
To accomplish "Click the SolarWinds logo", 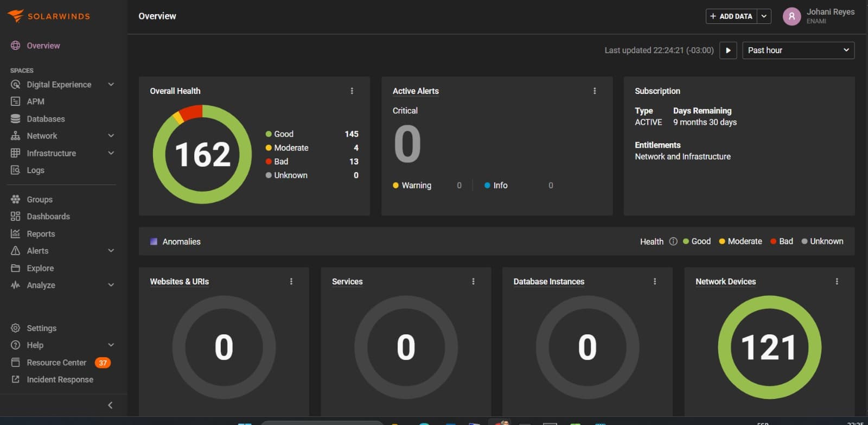I will 49,16.
